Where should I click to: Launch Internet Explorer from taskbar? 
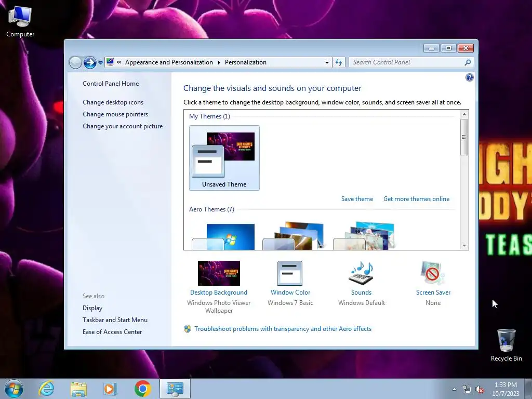coord(46,389)
